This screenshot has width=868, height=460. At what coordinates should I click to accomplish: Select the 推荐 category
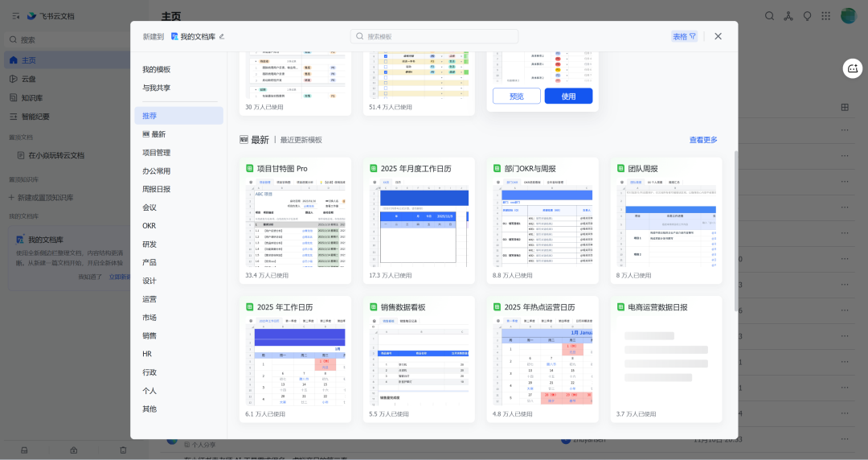pos(178,115)
